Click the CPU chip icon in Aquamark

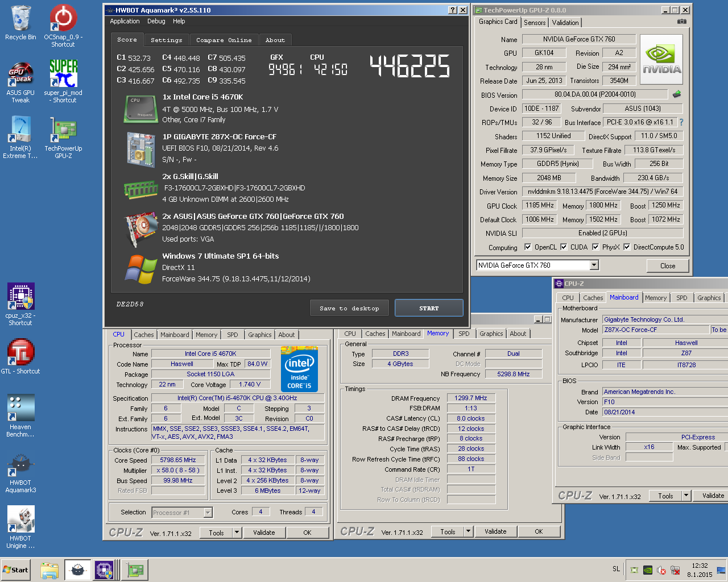[141, 109]
